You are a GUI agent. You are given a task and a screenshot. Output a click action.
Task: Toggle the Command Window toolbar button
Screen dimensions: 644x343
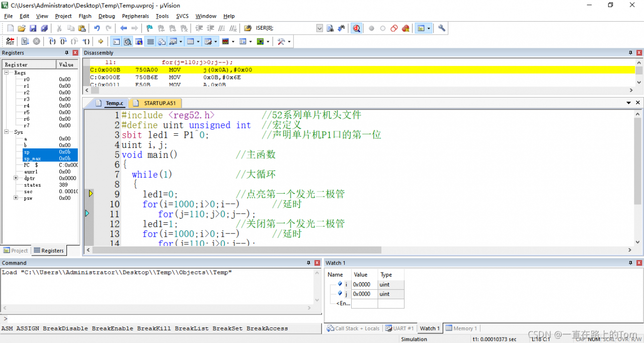coord(116,42)
